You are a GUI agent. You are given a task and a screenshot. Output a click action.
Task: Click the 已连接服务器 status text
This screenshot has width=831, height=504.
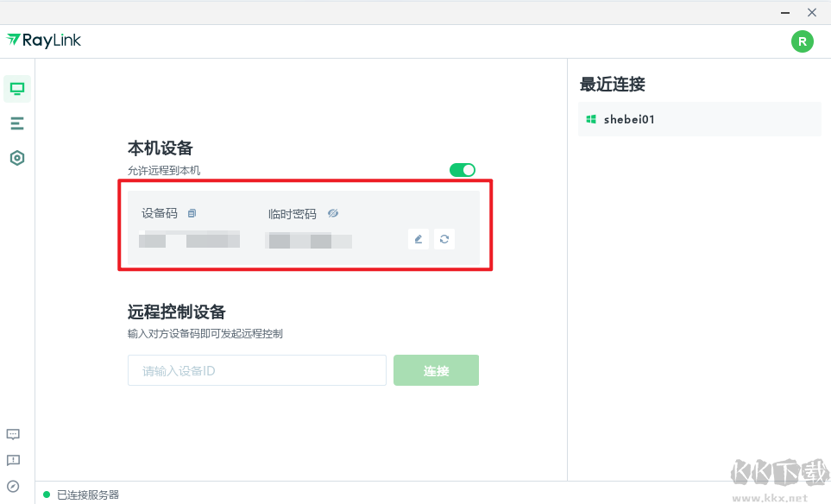(88, 495)
